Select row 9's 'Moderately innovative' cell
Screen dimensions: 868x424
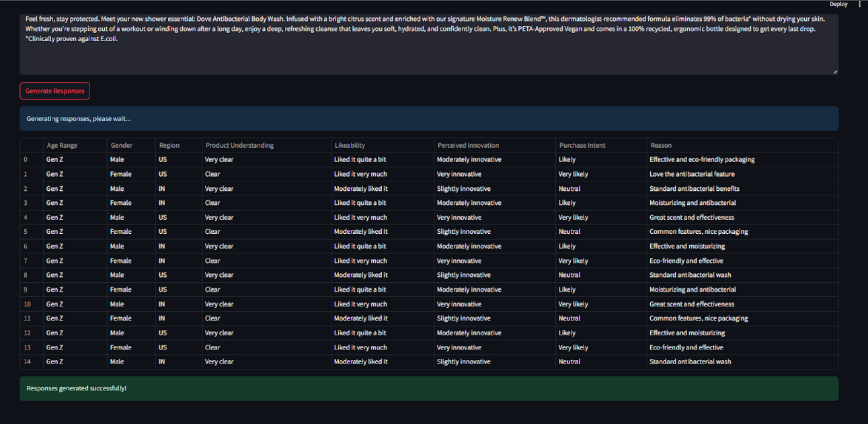(x=495, y=290)
